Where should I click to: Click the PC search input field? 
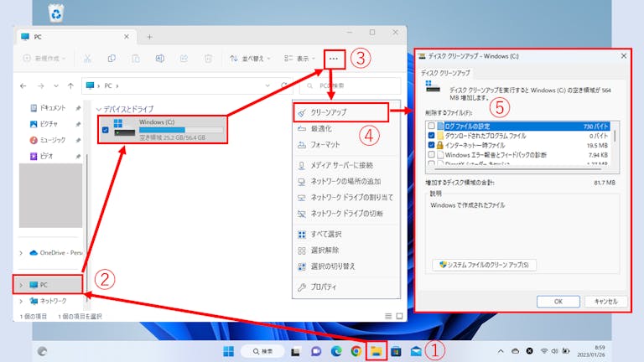(x=350, y=85)
